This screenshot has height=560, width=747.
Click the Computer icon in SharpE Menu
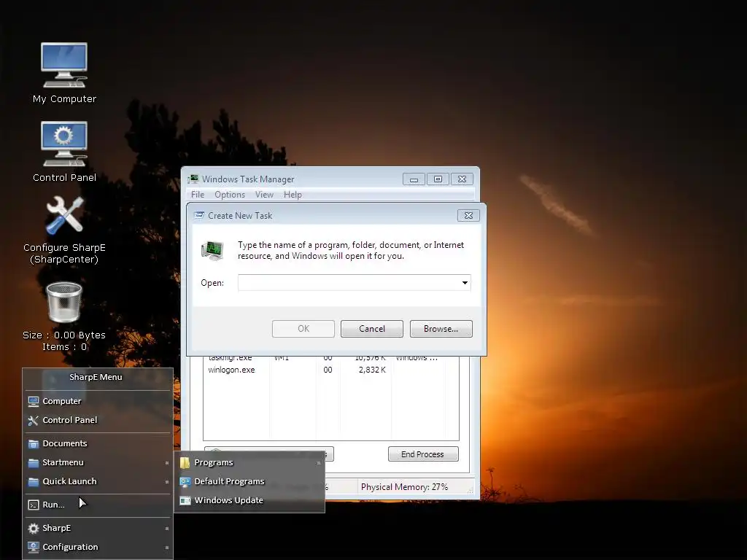pyautogui.click(x=34, y=402)
